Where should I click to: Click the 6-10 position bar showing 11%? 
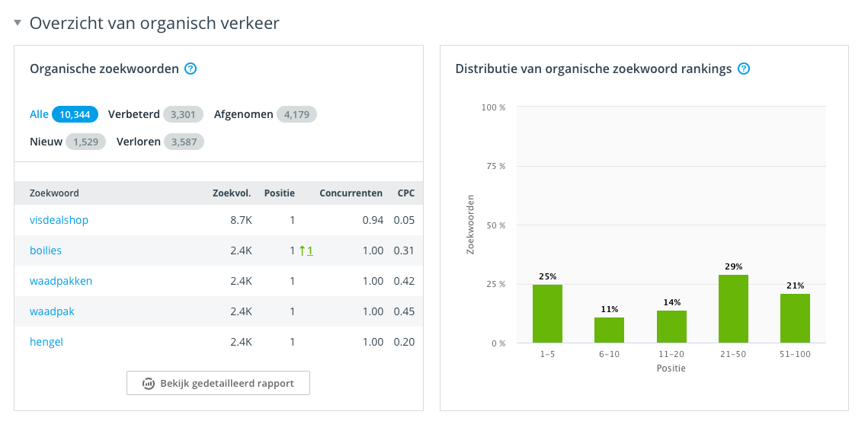[609, 330]
